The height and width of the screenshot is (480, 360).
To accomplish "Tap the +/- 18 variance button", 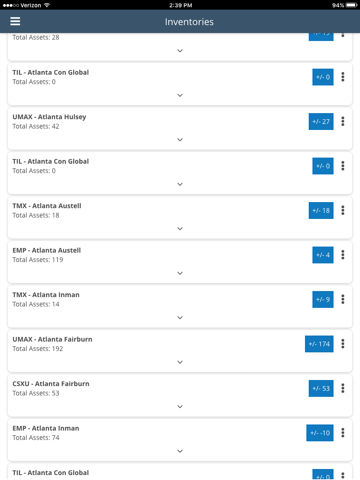I will click(x=321, y=210).
